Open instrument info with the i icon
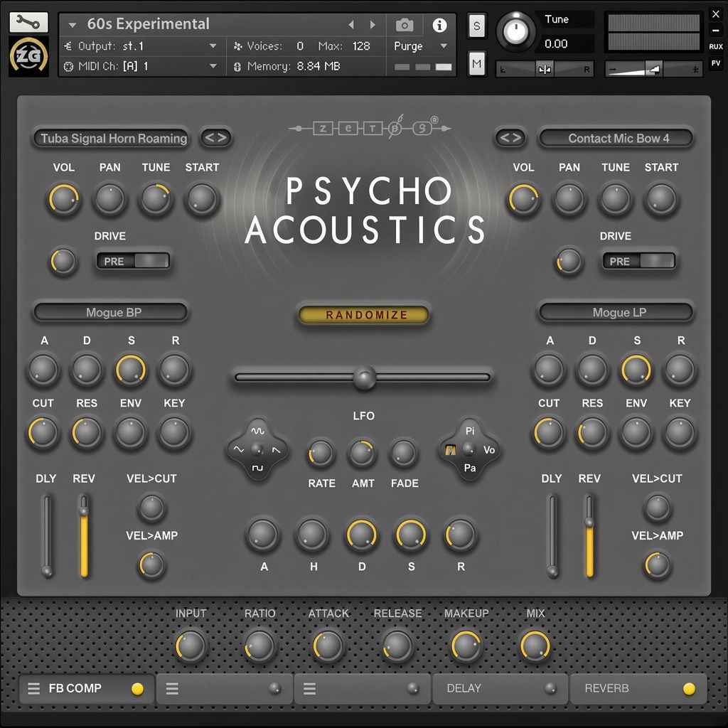Image resolution: width=728 pixels, height=728 pixels. [439, 25]
